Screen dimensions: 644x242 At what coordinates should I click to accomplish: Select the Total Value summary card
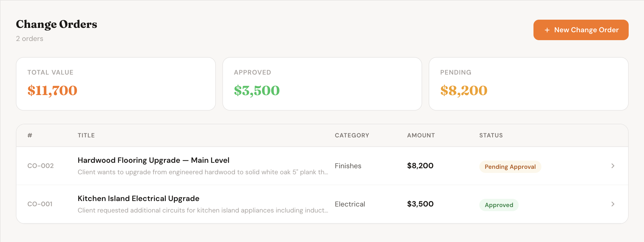click(x=116, y=84)
